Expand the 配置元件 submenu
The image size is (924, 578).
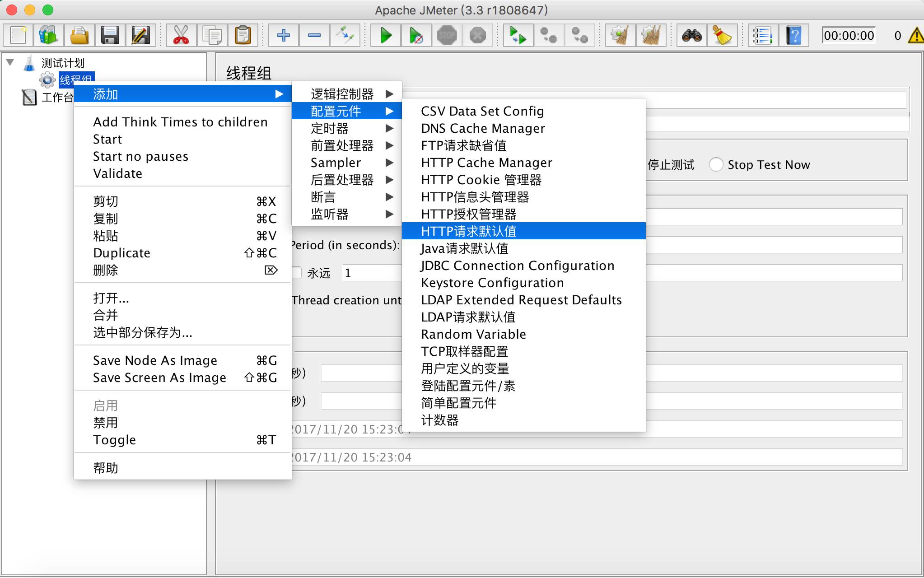pyautogui.click(x=346, y=111)
